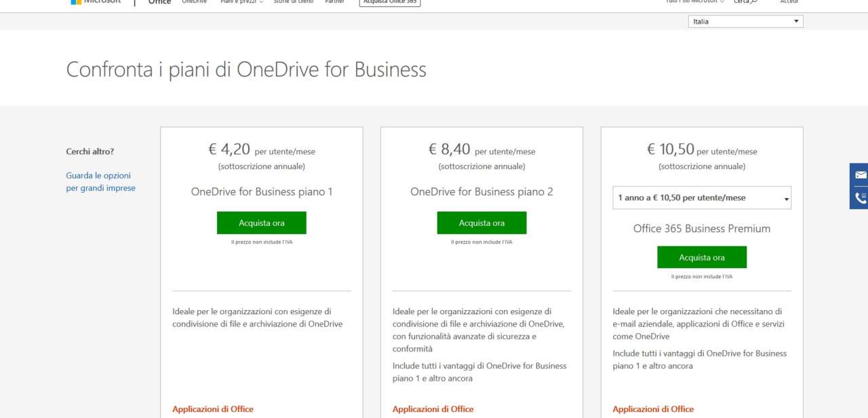
Task: Expand the subscription term dropdown for Business Premium
Action: 701,198
